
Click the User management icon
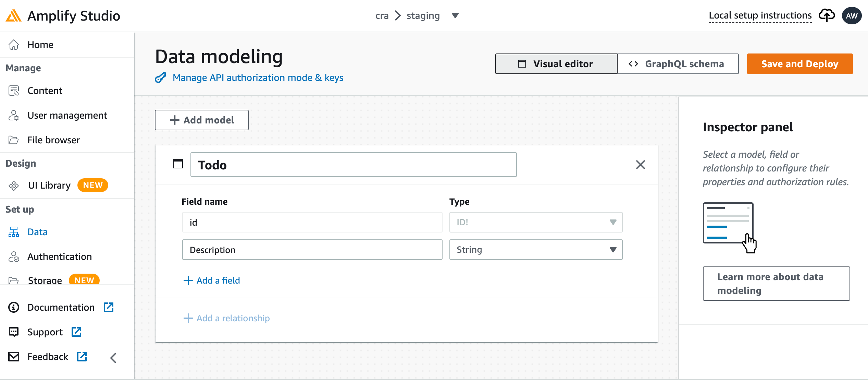15,115
